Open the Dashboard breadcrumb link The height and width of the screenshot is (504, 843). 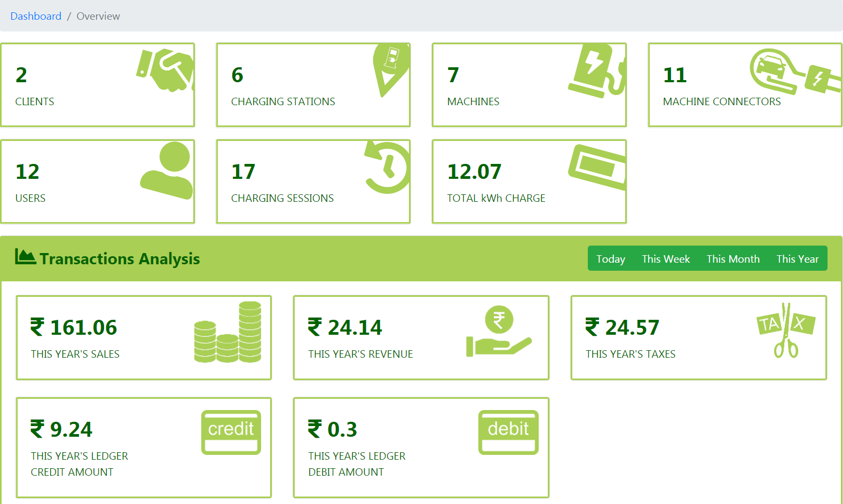tap(36, 16)
